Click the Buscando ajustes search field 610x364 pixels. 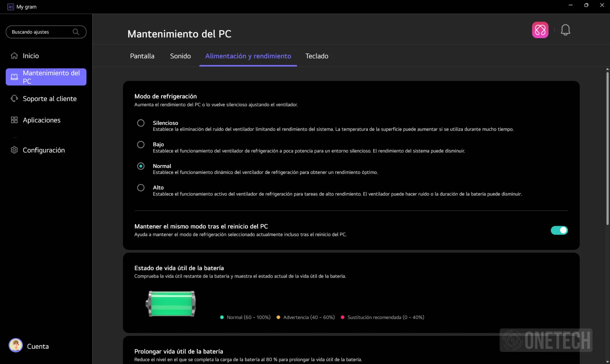(46, 32)
